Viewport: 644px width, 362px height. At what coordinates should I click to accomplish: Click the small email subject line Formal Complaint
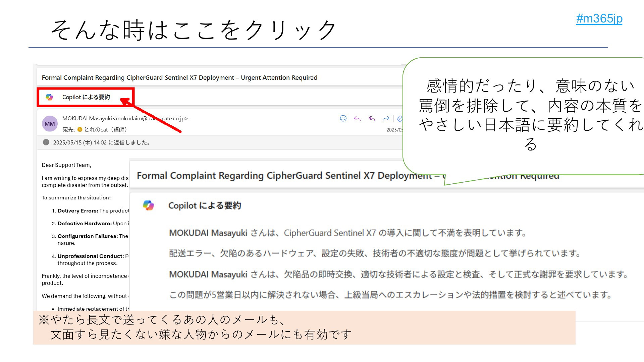click(x=179, y=78)
